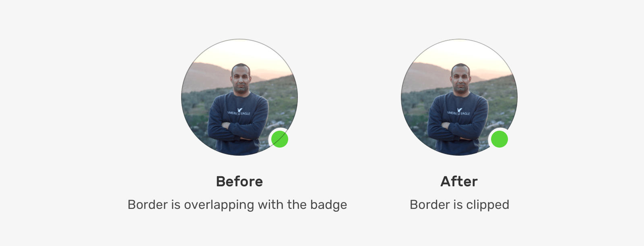Click the eagle logo on the Before avatar's sweatshirt
644x246 pixels.
click(x=240, y=110)
